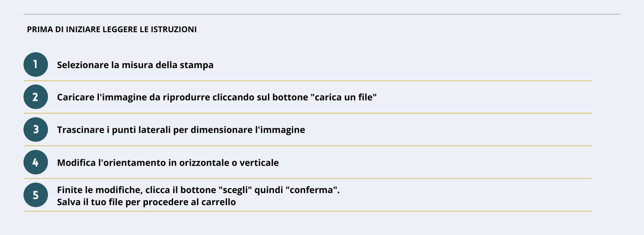Screen dimensions: 644x235
Task: Select the "Modifica l'orientamento" instruction line
Action: point(168,162)
